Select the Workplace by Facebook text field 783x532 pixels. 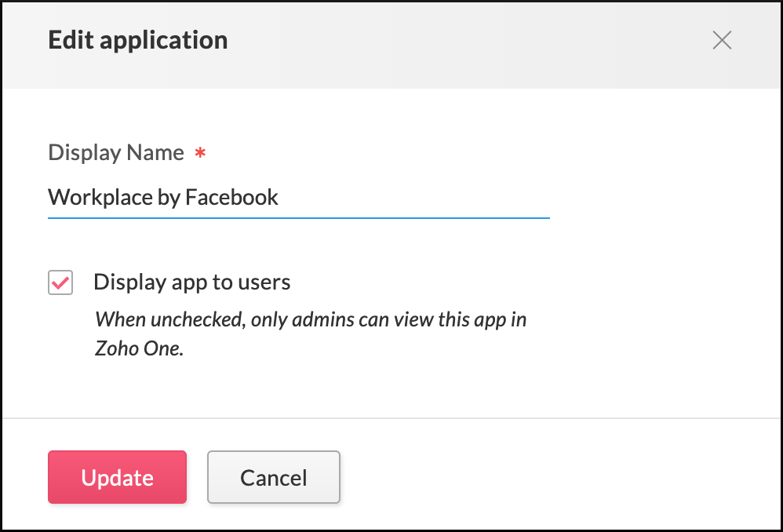pyautogui.click(x=298, y=198)
